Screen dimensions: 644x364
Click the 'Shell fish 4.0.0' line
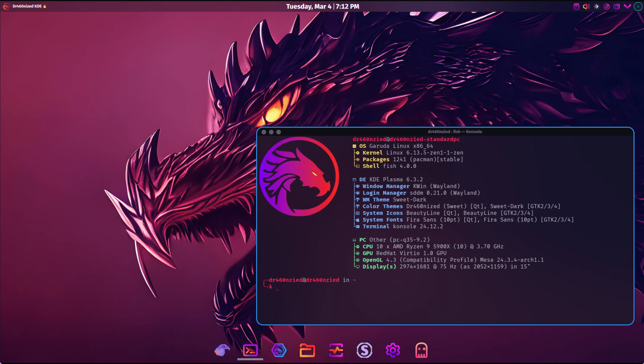click(385, 166)
